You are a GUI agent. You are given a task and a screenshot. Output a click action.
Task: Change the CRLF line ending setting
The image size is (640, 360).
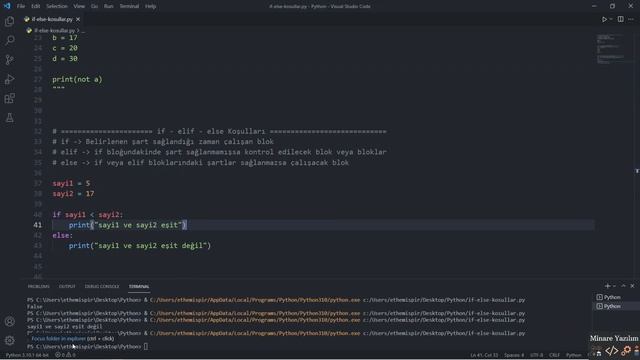pyautogui.click(x=554, y=355)
